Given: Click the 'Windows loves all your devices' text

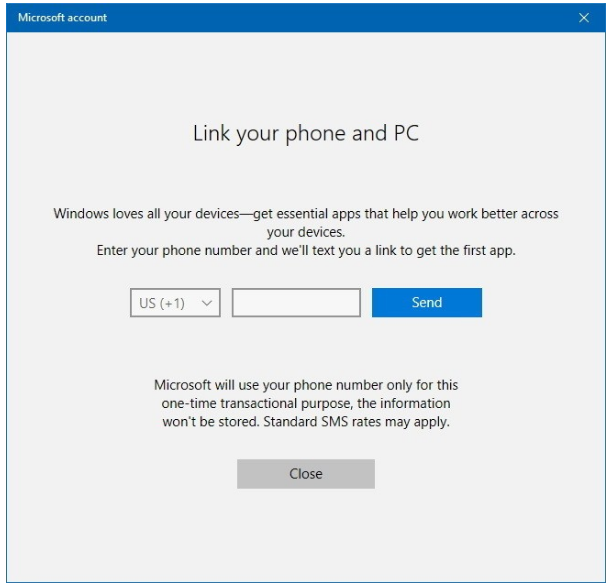Looking at the screenshot, I should (x=305, y=213).
